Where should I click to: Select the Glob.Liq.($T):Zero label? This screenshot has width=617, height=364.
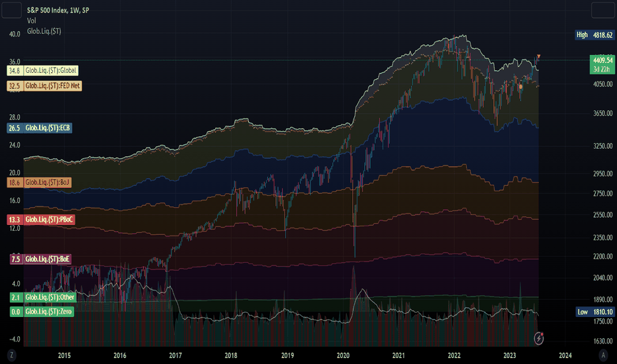[x=49, y=312]
